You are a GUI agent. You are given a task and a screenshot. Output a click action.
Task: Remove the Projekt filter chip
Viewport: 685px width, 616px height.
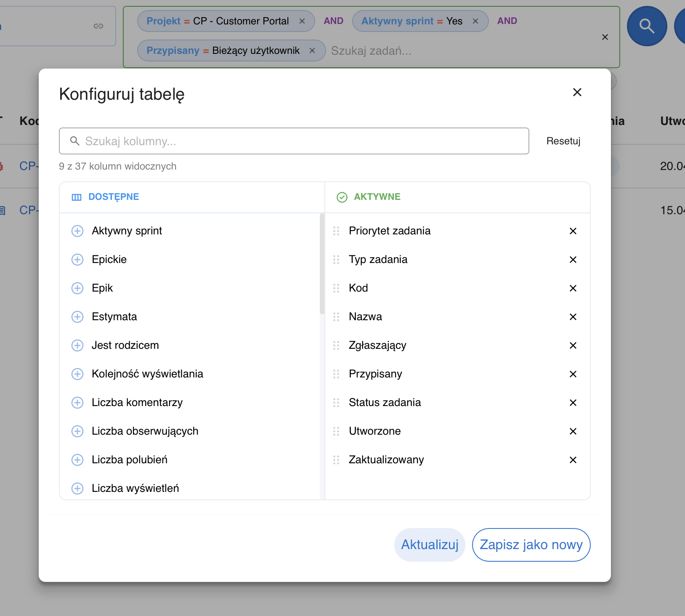(x=302, y=21)
